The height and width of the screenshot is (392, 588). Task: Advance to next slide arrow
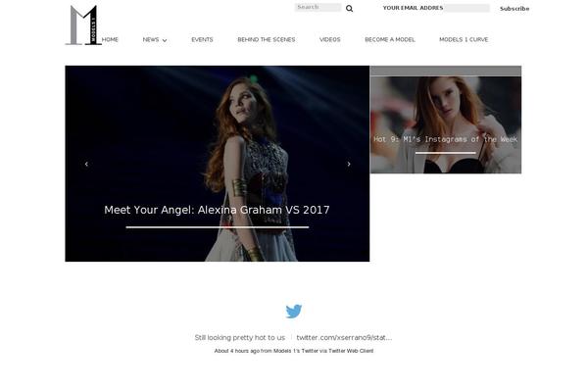[349, 164]
